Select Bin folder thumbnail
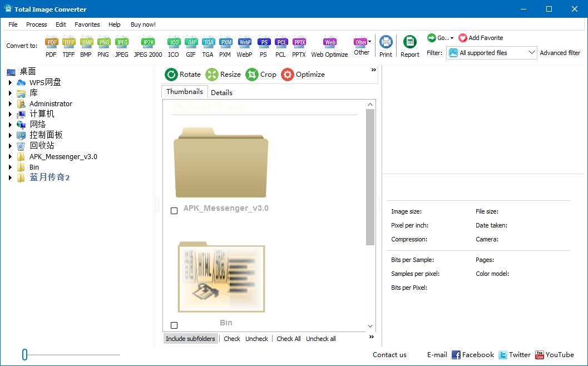 [x=221, y=277]
